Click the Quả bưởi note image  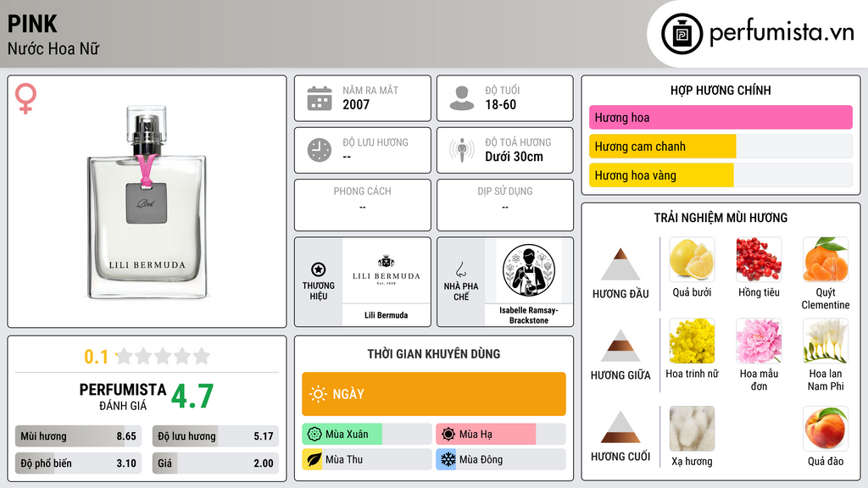(x=692, y=259)
